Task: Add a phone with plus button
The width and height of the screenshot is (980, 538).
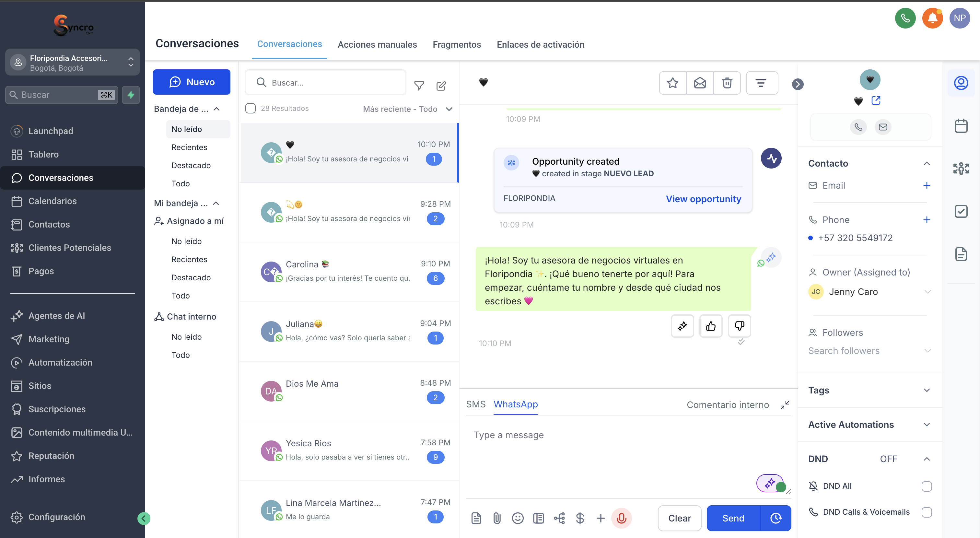Action: [x=926, y=219]
